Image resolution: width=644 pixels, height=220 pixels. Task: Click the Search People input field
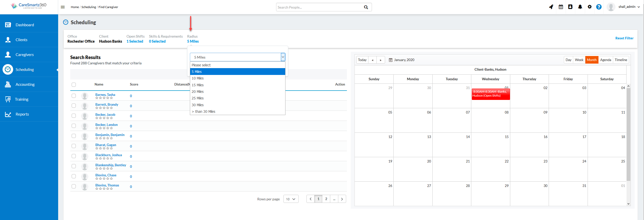pyautogui.click(x=319, y=7)
